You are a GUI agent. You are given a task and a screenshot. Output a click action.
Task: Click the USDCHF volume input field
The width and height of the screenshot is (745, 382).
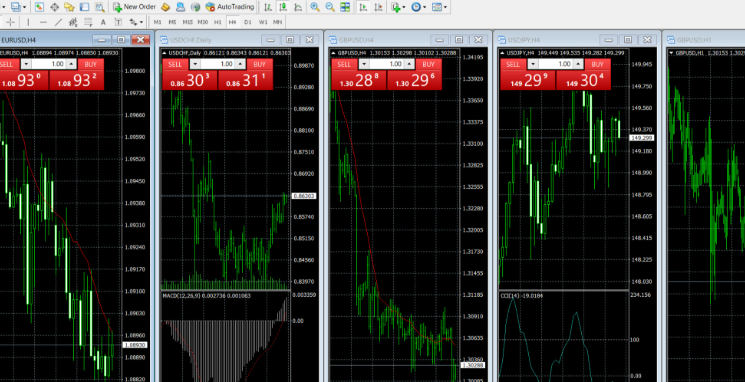(x=218, y=65)
